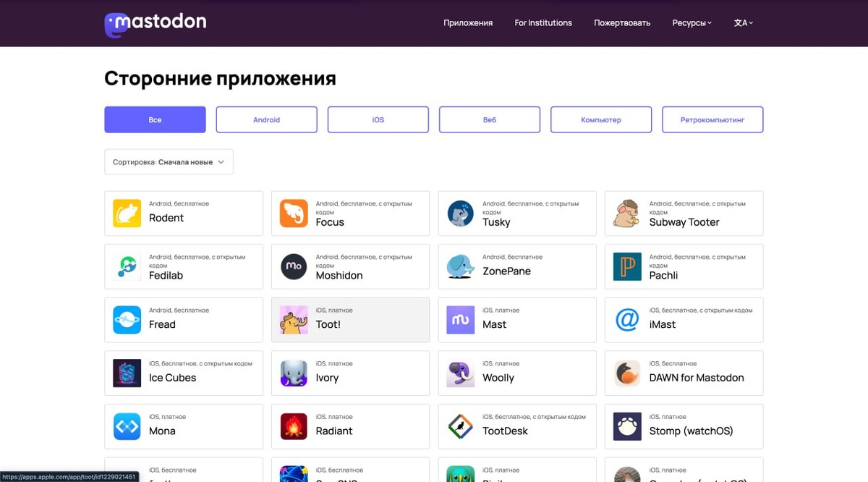Image resolution: width=868 pixels, height=482 pixels.
Task: Click the Toot! app icon
Action: coord(294,320)
